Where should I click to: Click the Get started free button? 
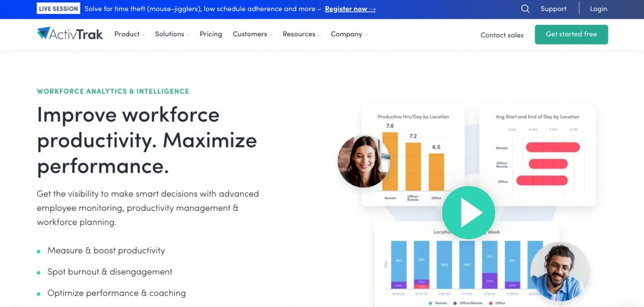tap(571, 34)
